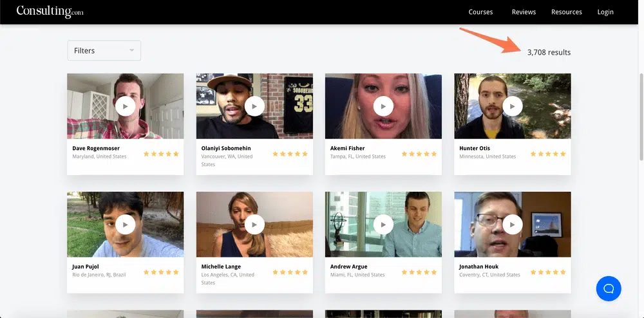Play Hunter Otis's video review
The height and width of the screenshot is (318, 644).
coord(512,106)
